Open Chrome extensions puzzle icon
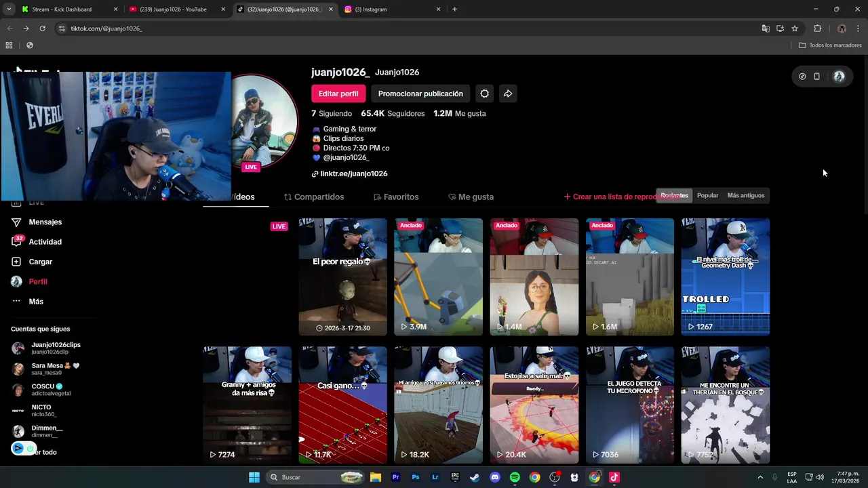 (x=817, y=28)
